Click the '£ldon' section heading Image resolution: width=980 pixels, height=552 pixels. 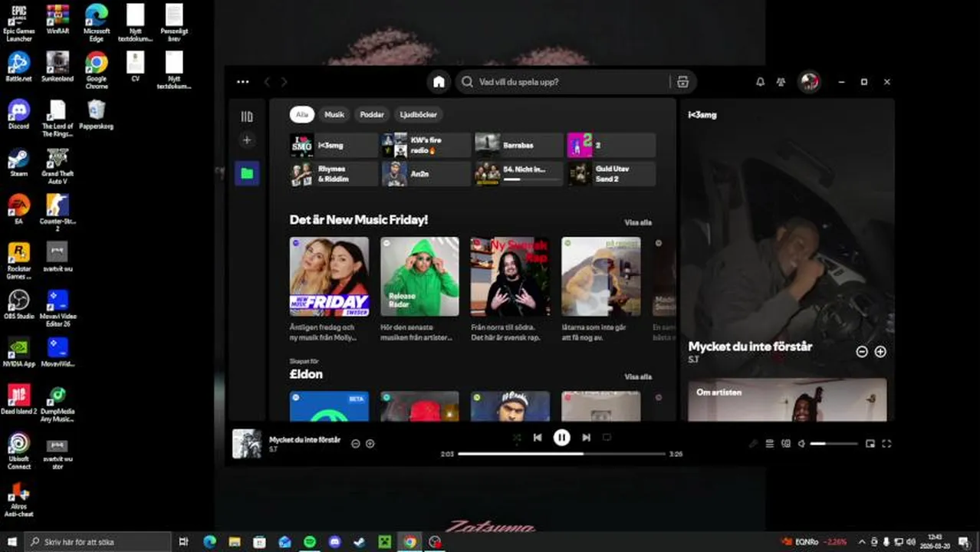(306, 374)
